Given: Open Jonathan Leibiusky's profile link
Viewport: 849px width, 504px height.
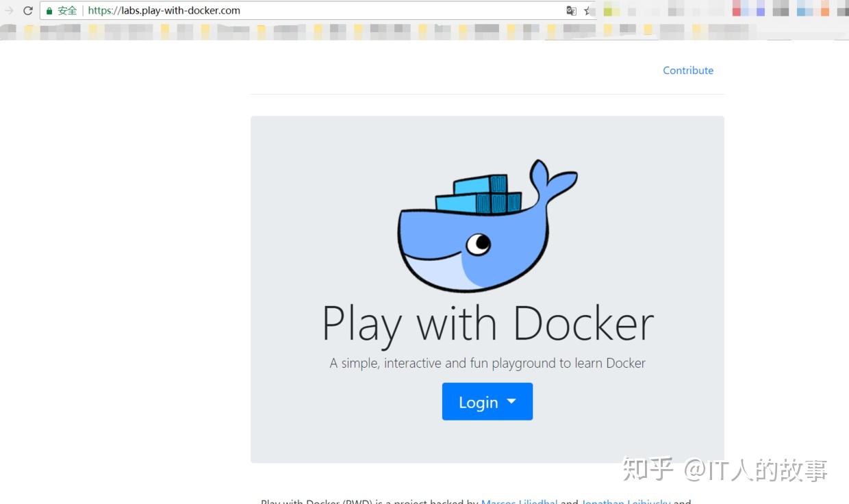Looking at the screenshot, I should (x=626, y=501).
